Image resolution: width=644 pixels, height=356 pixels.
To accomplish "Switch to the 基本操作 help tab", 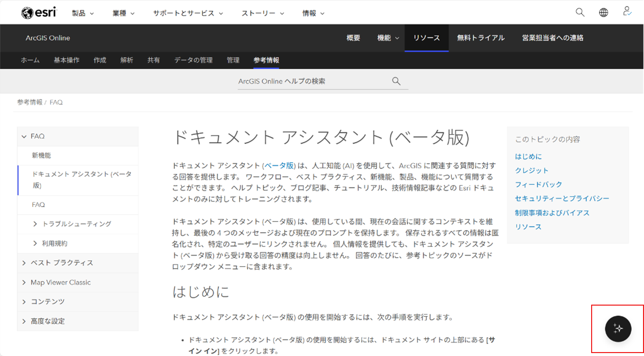I will pyautogui.click(x=67, y=60).
